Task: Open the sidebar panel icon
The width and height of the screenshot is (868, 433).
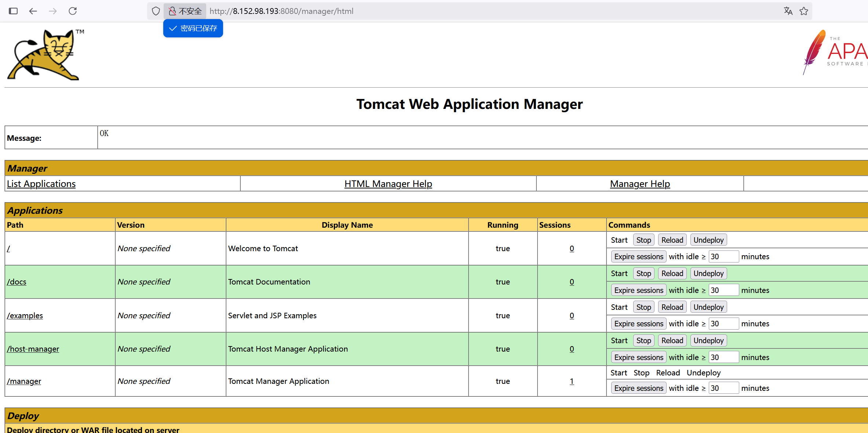Action: [x=13, y=11]
